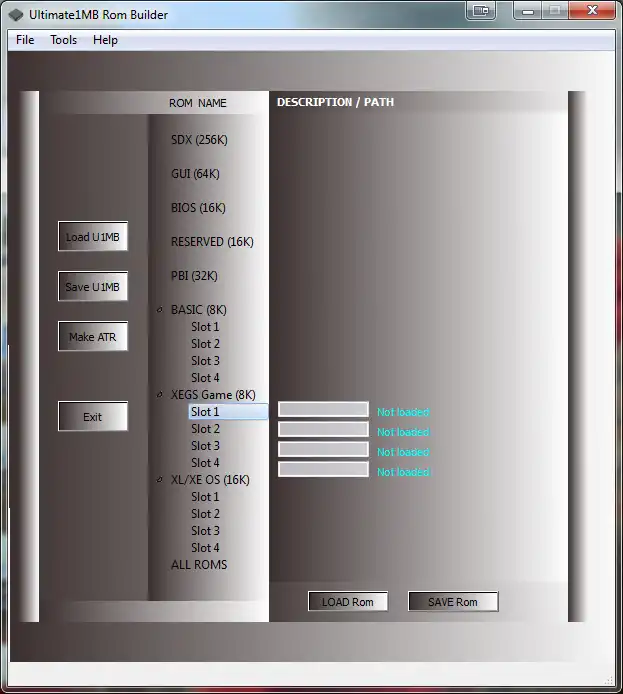Select Slot 4 under BASIC (8K)
The width and height of the screenshot is (623, 694).
tap(205, 378)
